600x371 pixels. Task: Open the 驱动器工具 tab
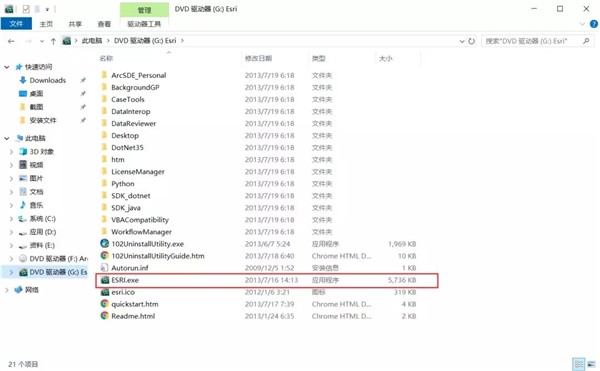click(x=144, y=24)
